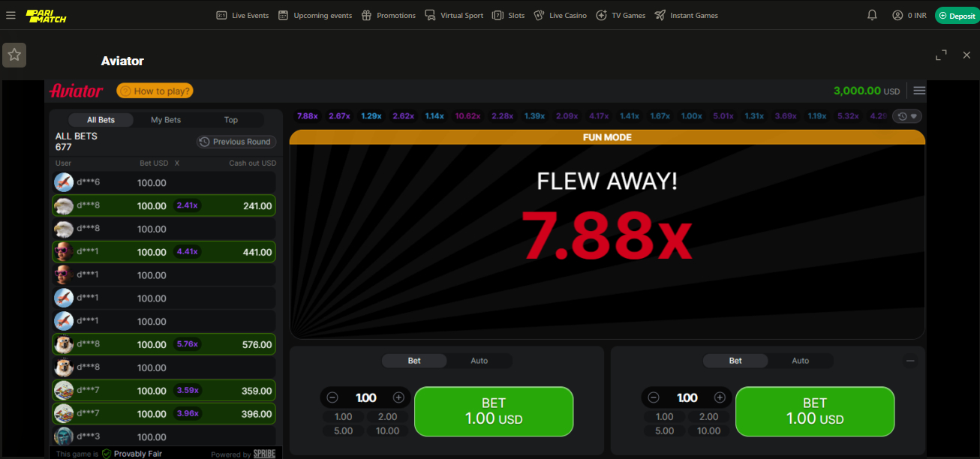The width and height of the screenshot is (980, 459).
Task: Open the Aviator game settings menu
Action: click(x=919, y=91)
